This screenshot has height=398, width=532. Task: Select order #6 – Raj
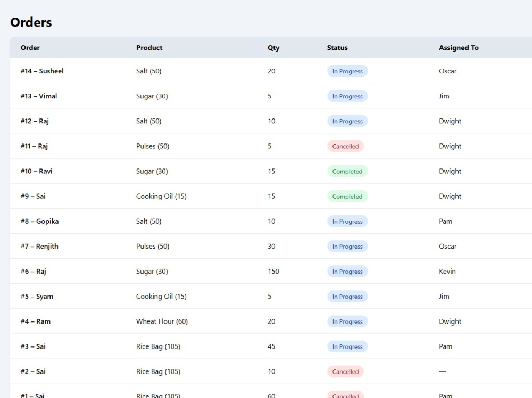pos(33,272)
